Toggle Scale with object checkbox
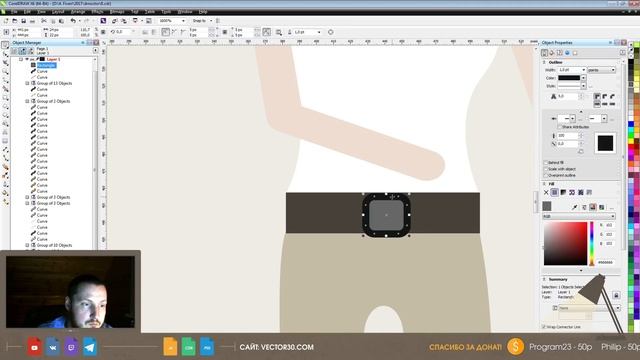The image size is (640, 360). coord(546,169)
